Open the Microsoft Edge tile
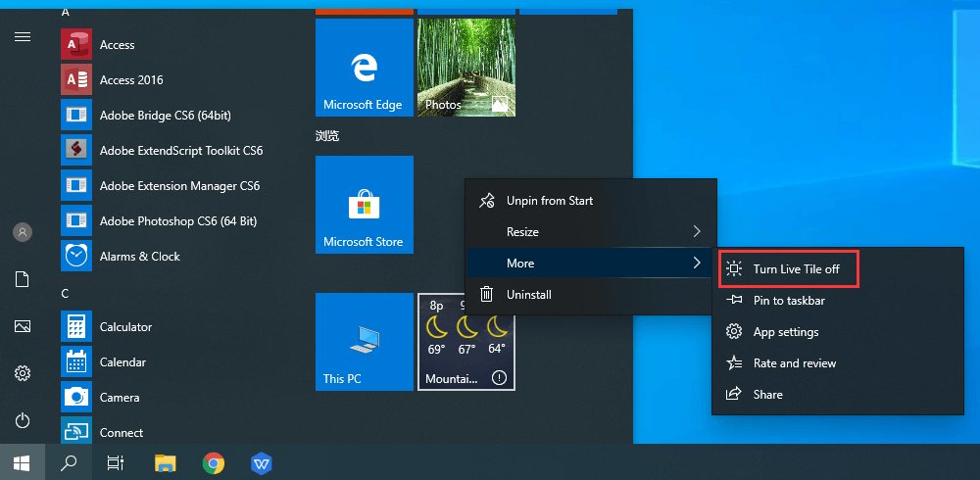 click(365, 68)
